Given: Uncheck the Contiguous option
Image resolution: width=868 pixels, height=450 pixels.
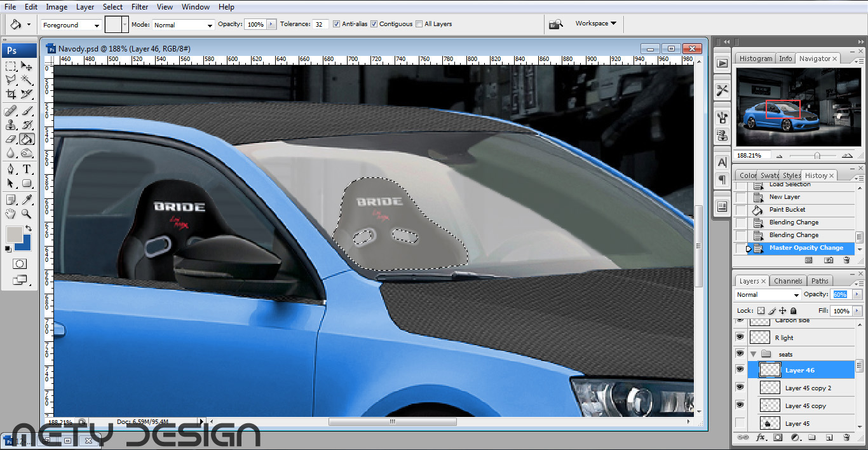Looking at the screenshot, I should [x=374, y=24].
